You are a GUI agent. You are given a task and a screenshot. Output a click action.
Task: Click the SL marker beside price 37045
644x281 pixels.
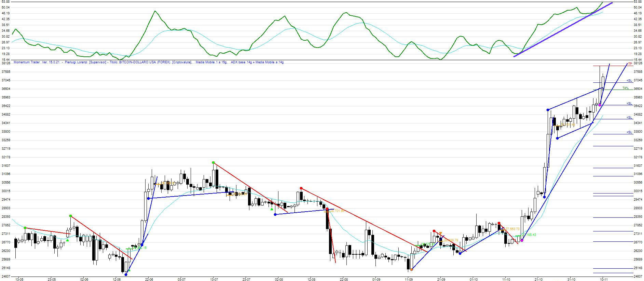click(x=629, y=81)
